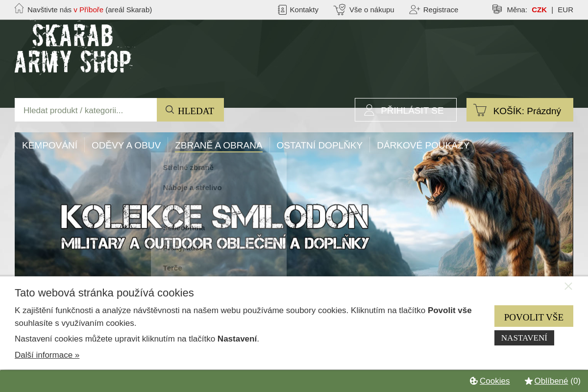This screenshot has height=392, width=588.
Task: Open the Košík: Prázdný cart button
Action: click(x=520, y=110)
